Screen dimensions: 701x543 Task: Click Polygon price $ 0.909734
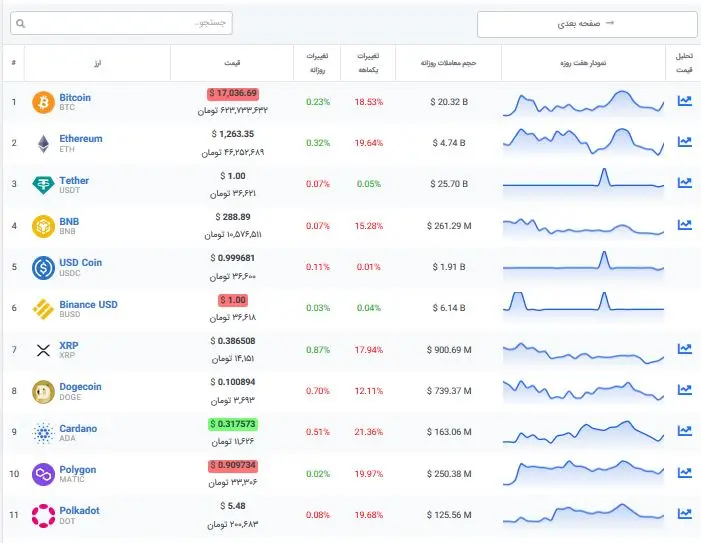point(233,465)
